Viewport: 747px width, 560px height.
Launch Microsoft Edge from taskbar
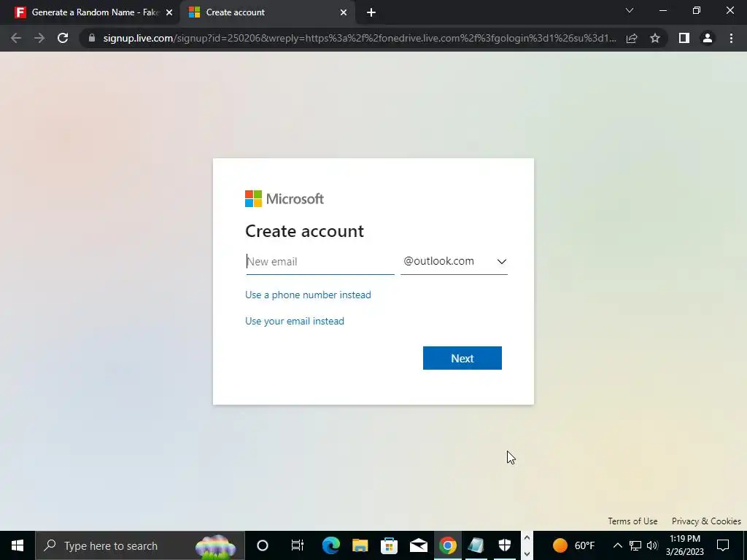pyautogui.click(x=330, y=545)
